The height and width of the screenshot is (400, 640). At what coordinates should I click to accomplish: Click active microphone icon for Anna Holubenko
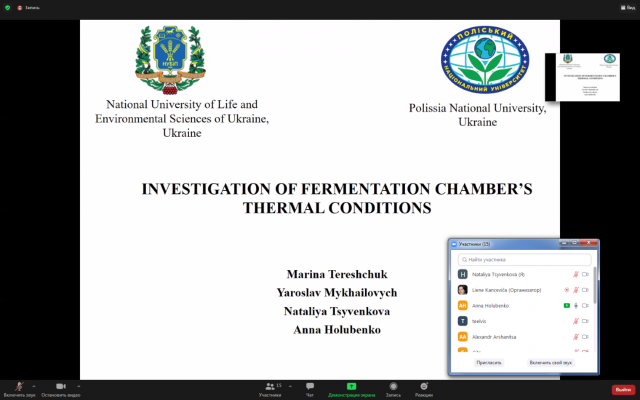[576, 305]
